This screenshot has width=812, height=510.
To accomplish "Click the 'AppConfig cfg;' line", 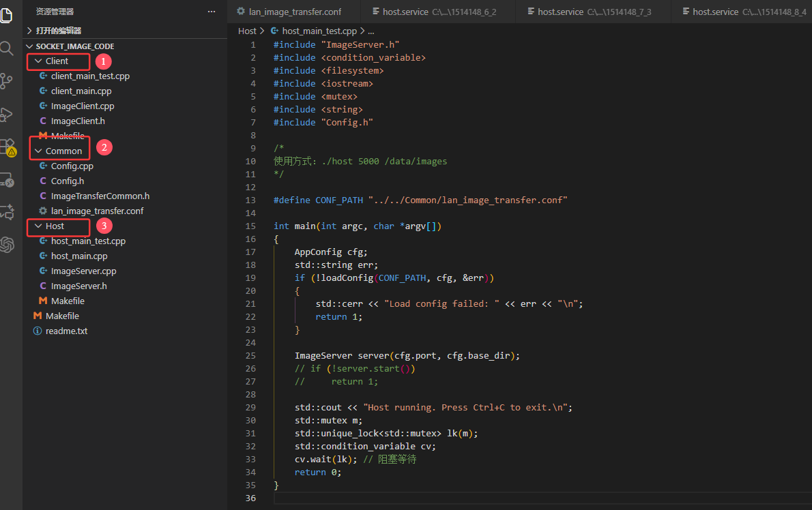I will point(331,252).
